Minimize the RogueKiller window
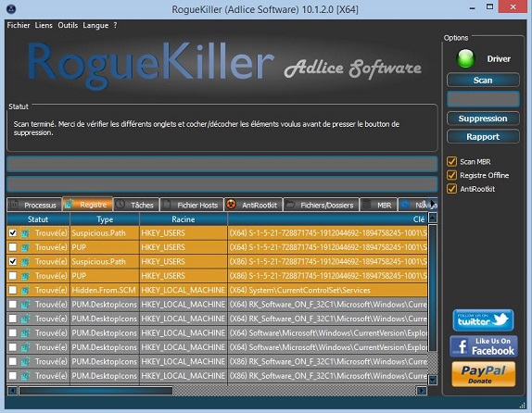The height and width of the screenshot is (413, 532). pyautogui.click(x=472, y=8)
